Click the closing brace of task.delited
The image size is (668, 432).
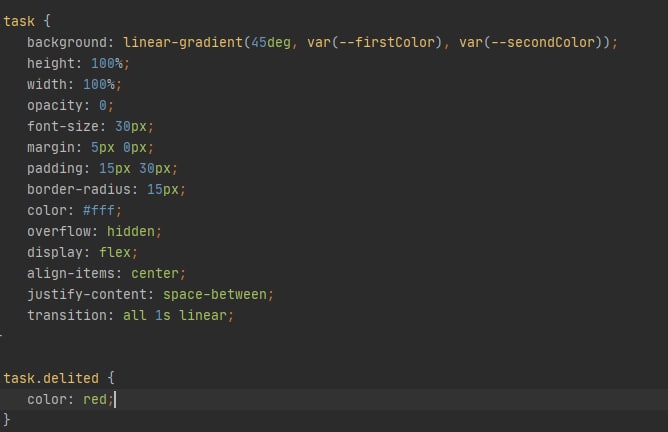[6, 419]
